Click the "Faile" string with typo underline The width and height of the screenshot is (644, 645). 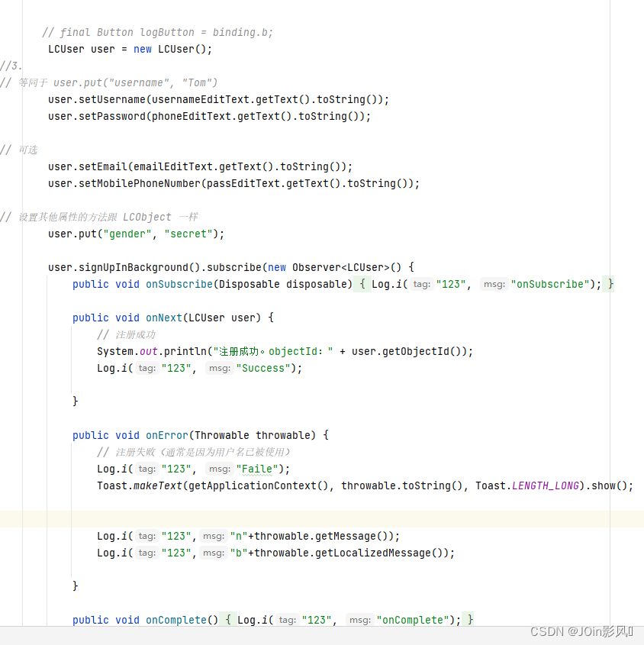[257, 469]
